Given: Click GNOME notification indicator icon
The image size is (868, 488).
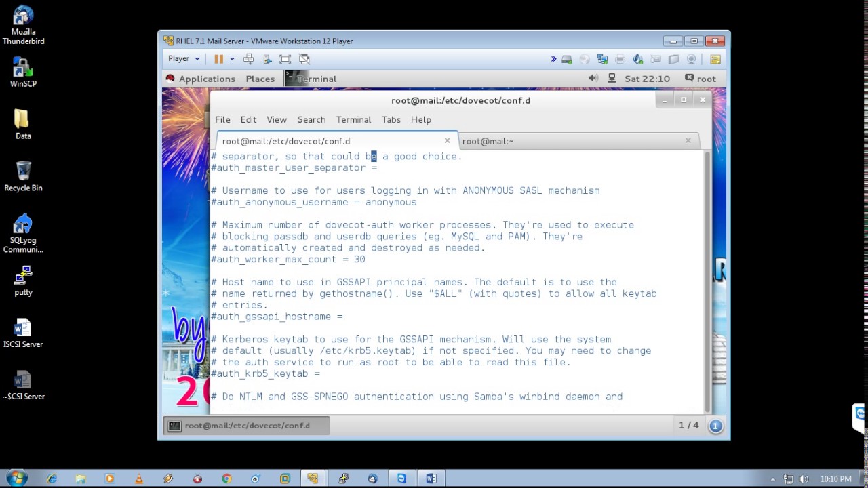Looking at the screenshot, I should tap(715, 426).
